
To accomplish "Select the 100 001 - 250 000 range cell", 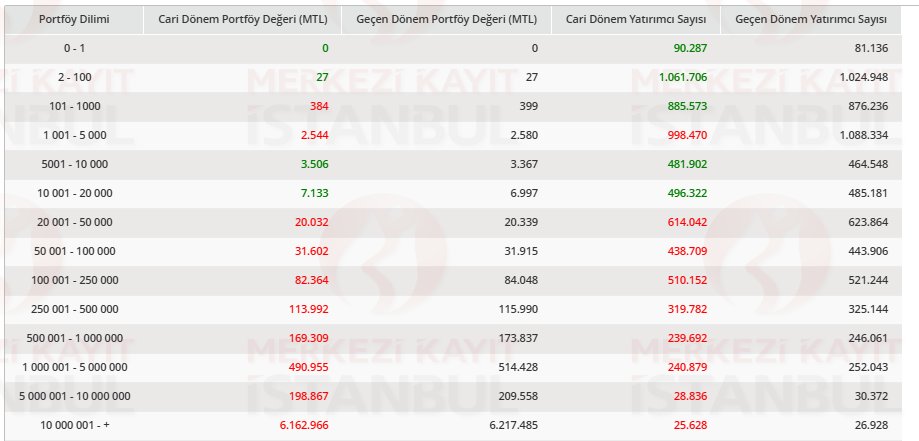I will [74, 280].
